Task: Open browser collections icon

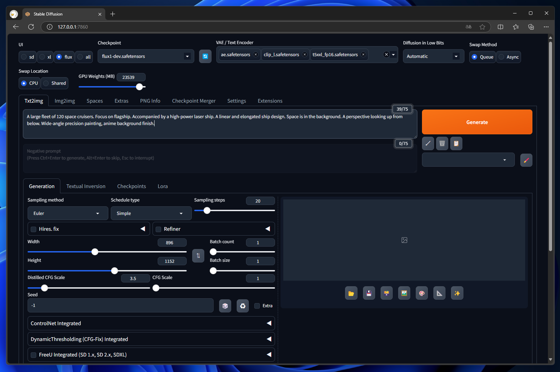Action: coord(531,27)
